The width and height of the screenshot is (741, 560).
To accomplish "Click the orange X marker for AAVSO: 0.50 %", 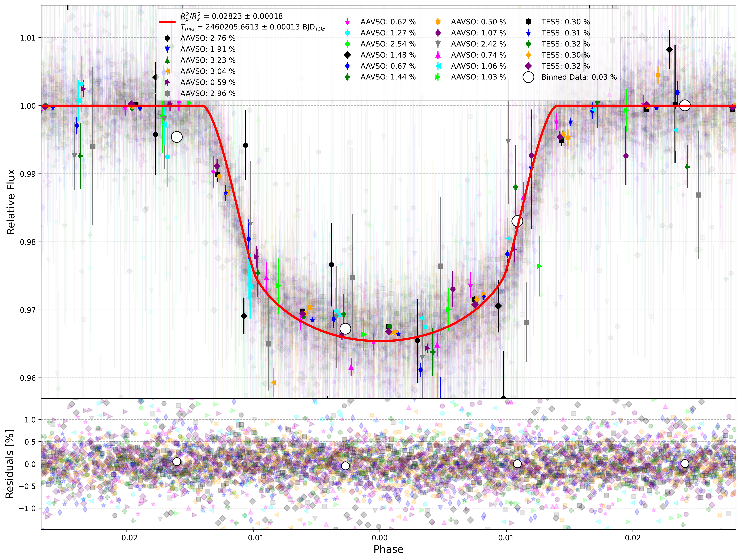I will 438,22.
